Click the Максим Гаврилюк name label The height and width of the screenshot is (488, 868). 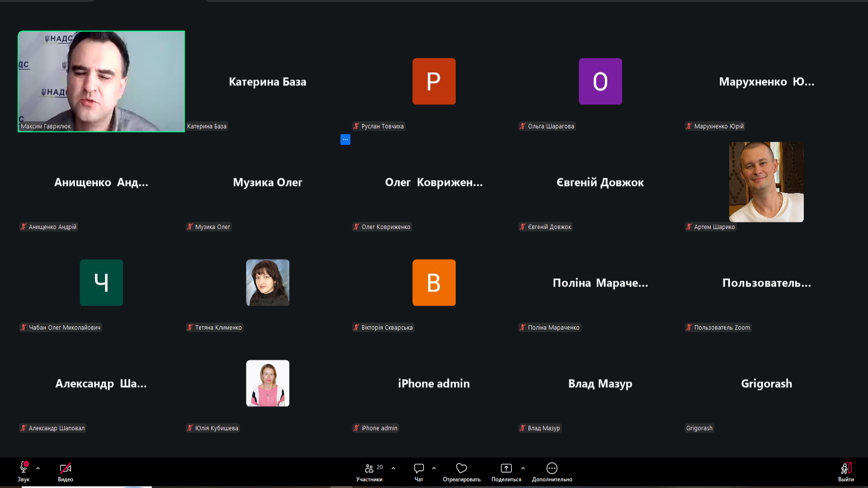tap(46, 126)
